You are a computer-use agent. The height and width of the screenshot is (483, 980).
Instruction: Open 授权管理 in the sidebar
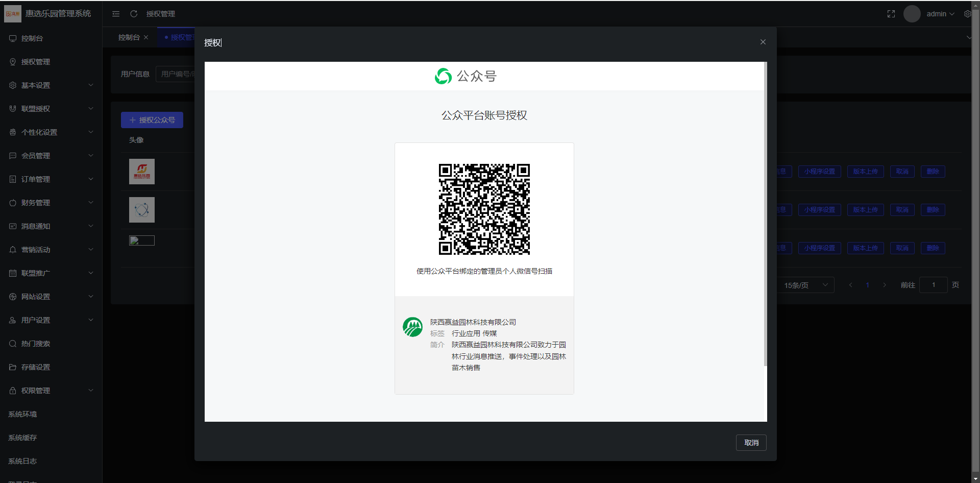(51, 62)
